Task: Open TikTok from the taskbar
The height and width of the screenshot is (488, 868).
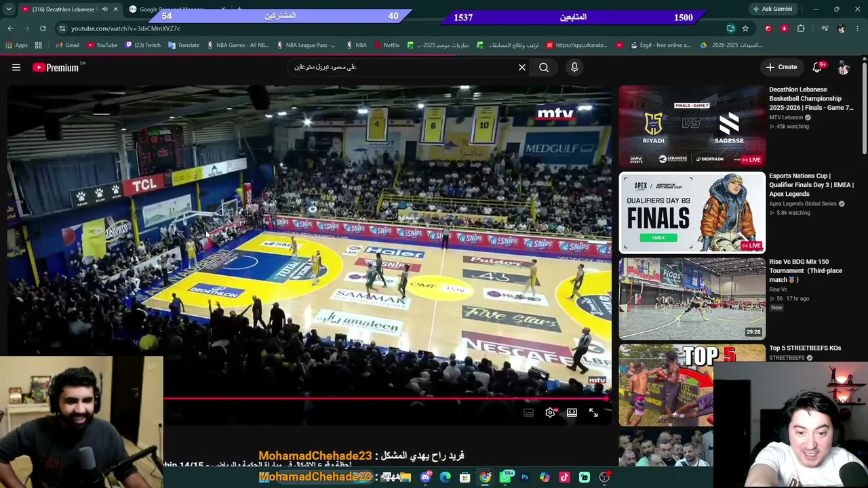Action: [x=565, y=477]
